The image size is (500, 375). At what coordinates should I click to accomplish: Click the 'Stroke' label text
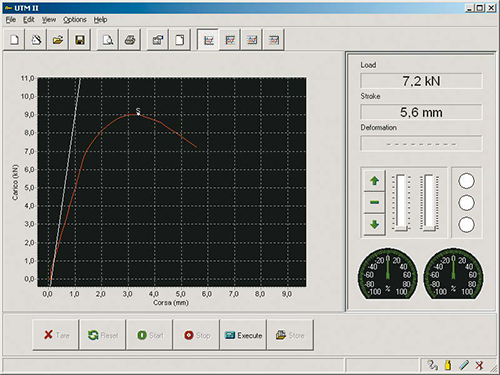point(370,96)
